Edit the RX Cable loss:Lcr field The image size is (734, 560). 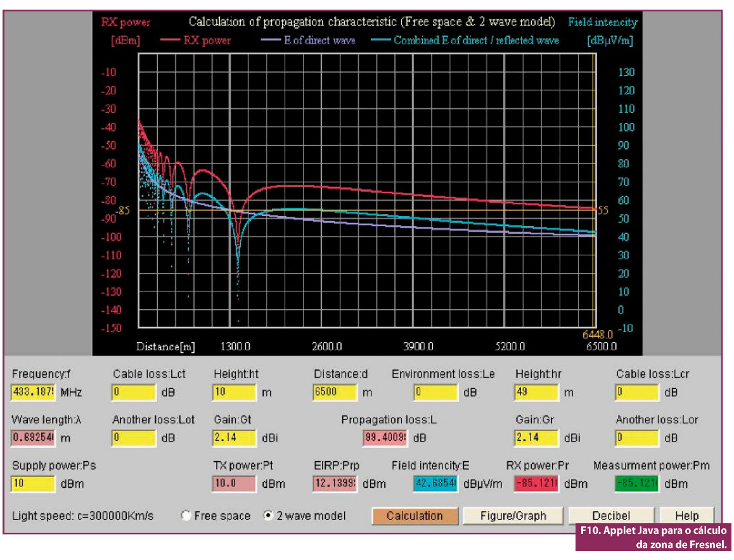[x=637, y=392]
